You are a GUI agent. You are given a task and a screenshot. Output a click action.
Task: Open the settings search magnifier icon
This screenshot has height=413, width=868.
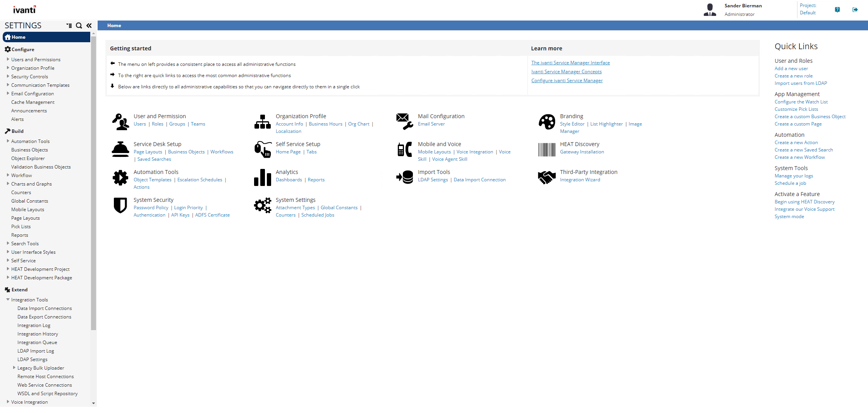coord(79,26)
